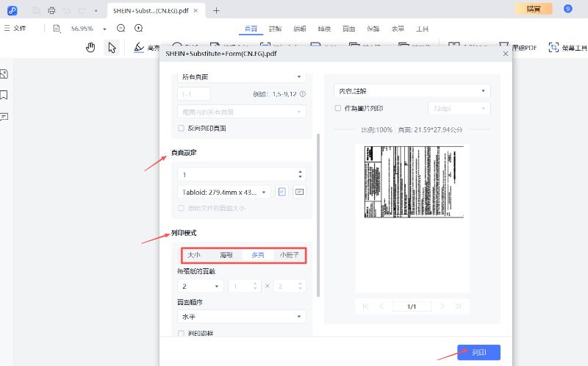Viewport: 588px width, 366px height.
Task: Go to first preview page
Action: click(365, 306)
